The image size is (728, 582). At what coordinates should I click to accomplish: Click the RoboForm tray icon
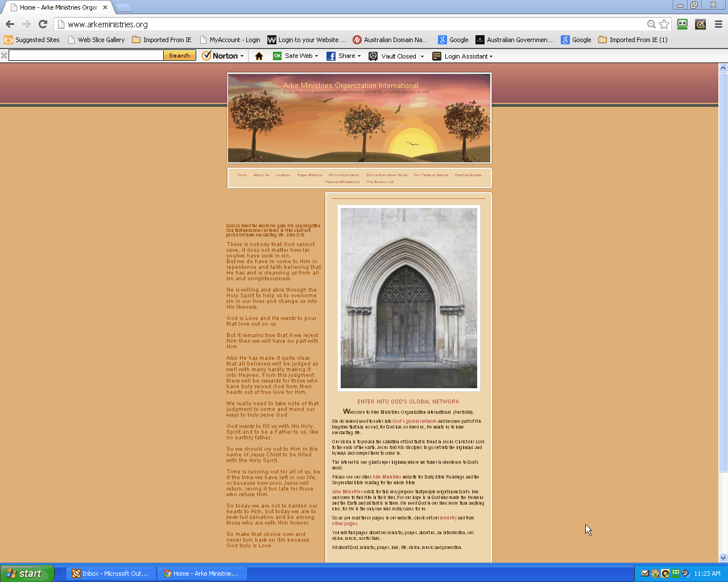pos(676,573)
